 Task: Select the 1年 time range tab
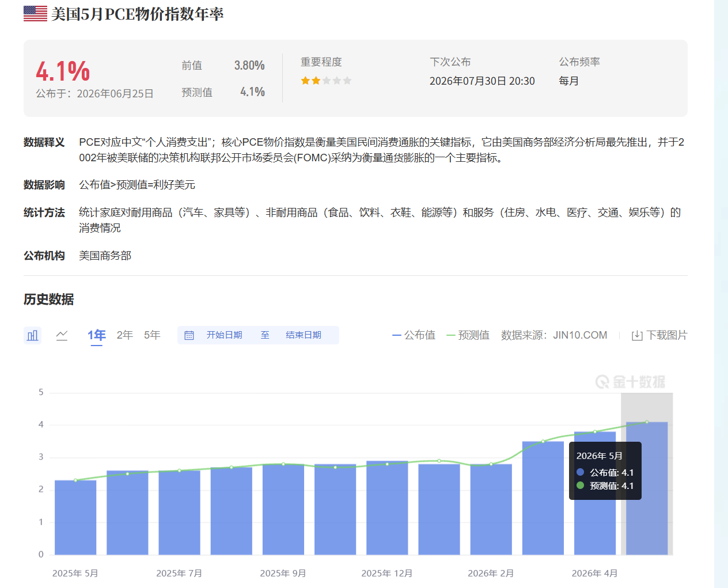(x=97, y=335)
